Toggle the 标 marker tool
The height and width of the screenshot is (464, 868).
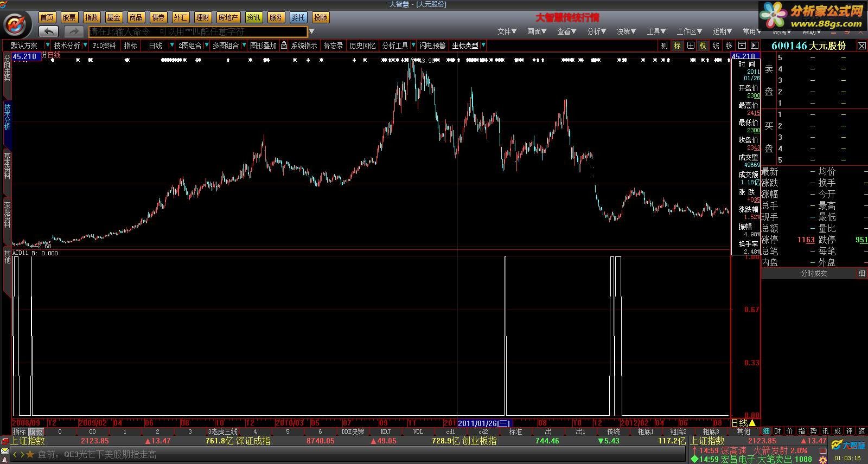coord(678,46)
